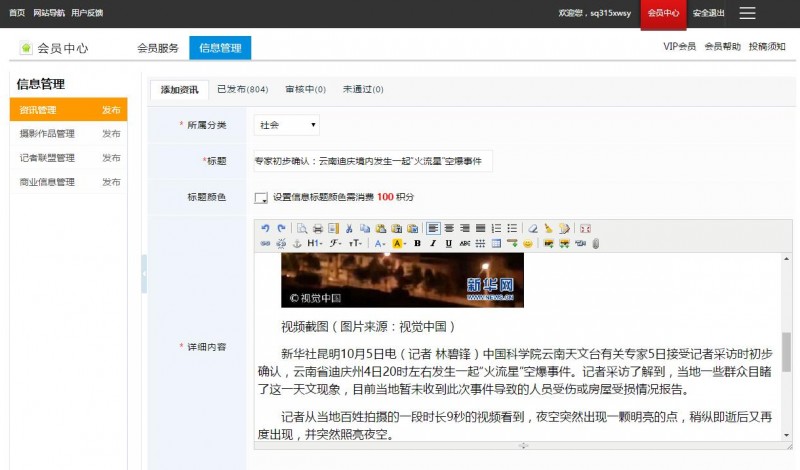
Task: Clean HTML code with the broom icon
Action: tap(548, 228)
